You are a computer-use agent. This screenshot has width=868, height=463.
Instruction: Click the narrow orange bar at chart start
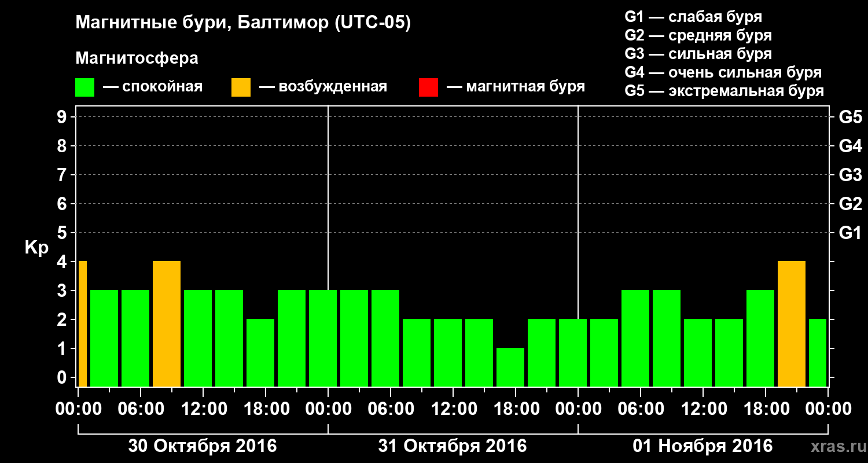pyautogui.click(x=83, y=324)
